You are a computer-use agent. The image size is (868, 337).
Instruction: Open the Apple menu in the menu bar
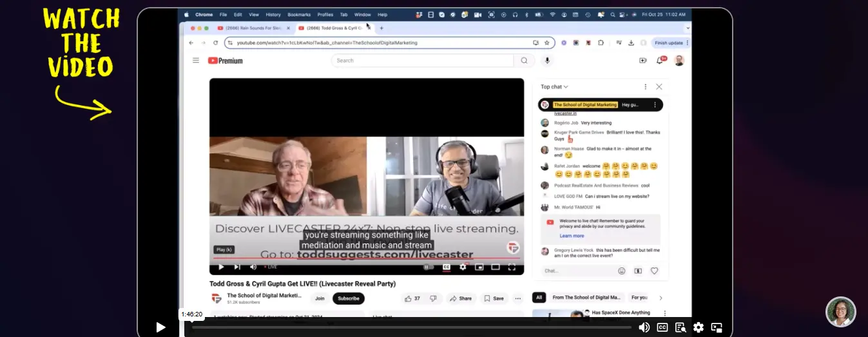187,14
